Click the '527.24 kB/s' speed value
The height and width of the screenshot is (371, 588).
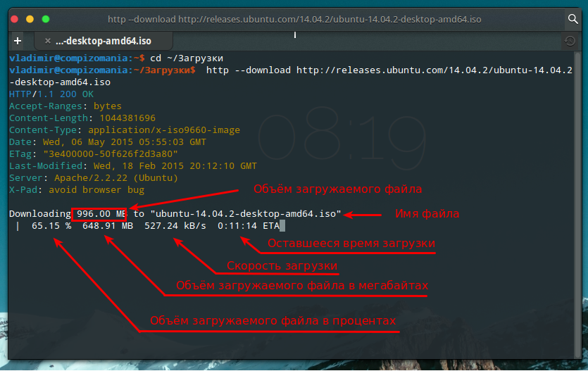coord(175,226)
